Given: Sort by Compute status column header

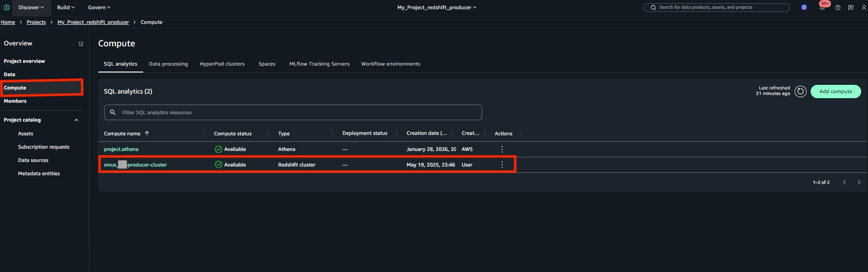Looking at the screenshot, I should pyautogui.click(x=233, y=133).
